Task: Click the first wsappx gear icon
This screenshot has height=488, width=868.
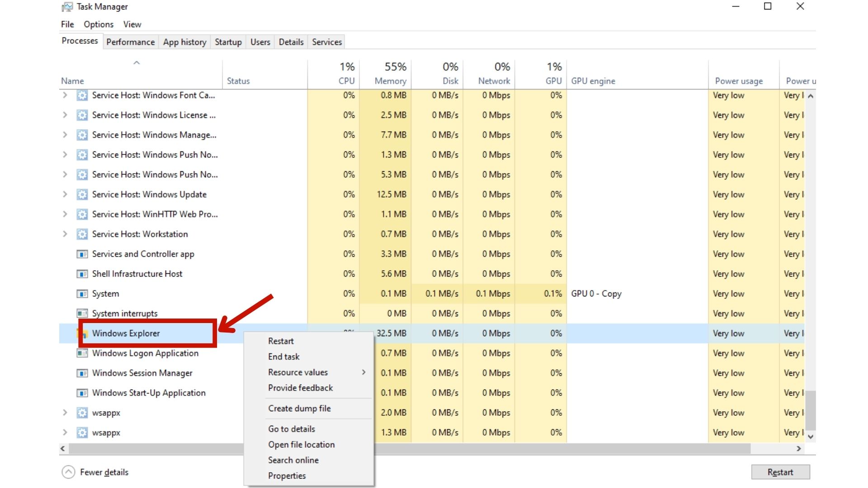Action: [x=82, y=413]
